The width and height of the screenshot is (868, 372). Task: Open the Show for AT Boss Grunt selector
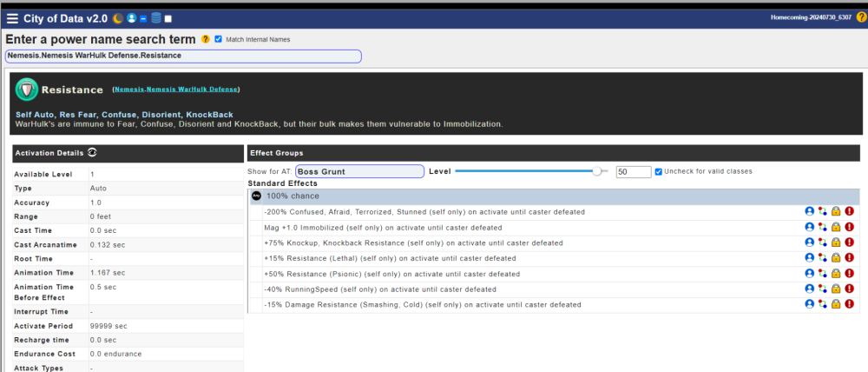click(359, 171)
